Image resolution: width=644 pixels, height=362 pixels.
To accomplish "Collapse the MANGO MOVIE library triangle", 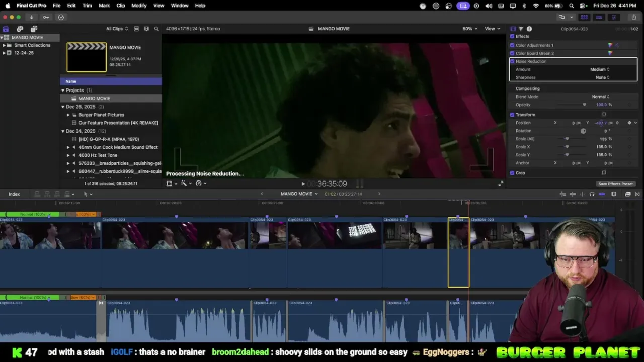I will pos(2,38).
